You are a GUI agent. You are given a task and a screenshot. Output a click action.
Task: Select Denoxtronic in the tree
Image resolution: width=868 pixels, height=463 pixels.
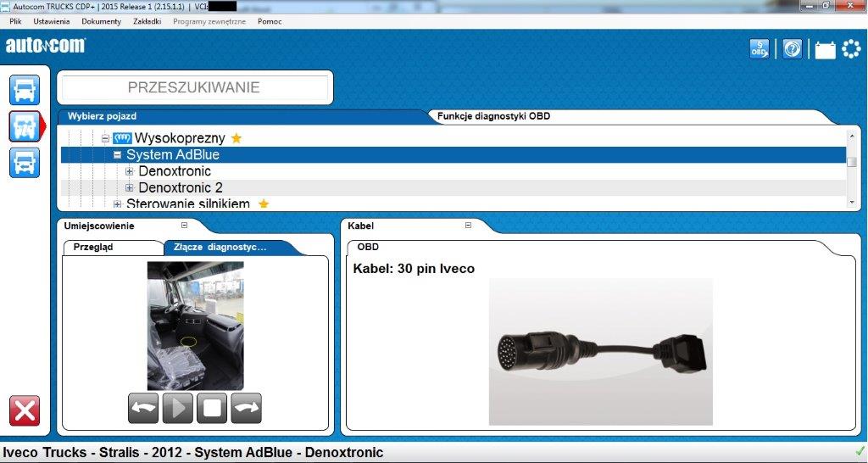coord(175,171)
